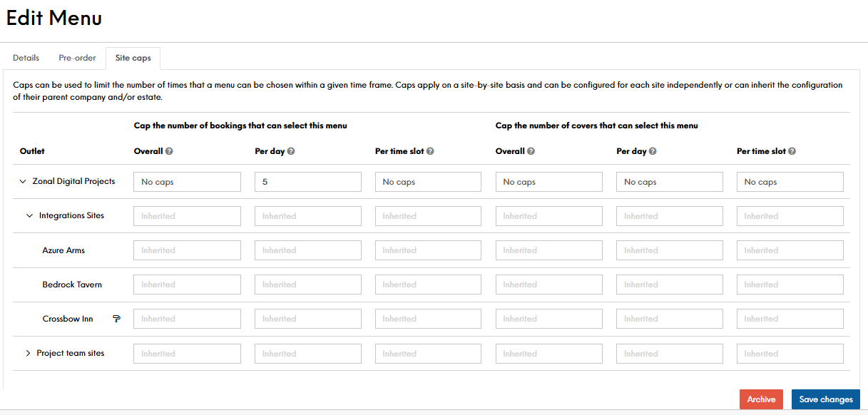Click the paint roller icon beside Crossbow Inn
Viewport: 868px width, 415px height.
tap(116, 319)
